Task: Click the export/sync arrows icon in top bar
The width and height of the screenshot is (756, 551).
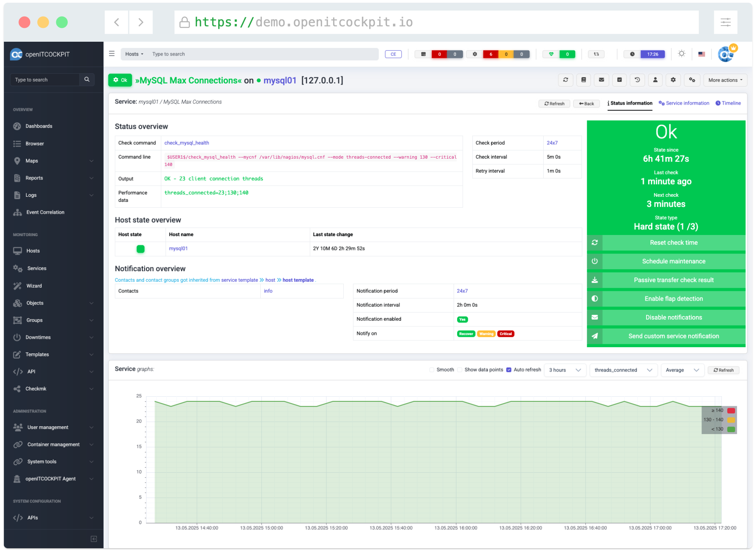Action: (x=596, y=54)
